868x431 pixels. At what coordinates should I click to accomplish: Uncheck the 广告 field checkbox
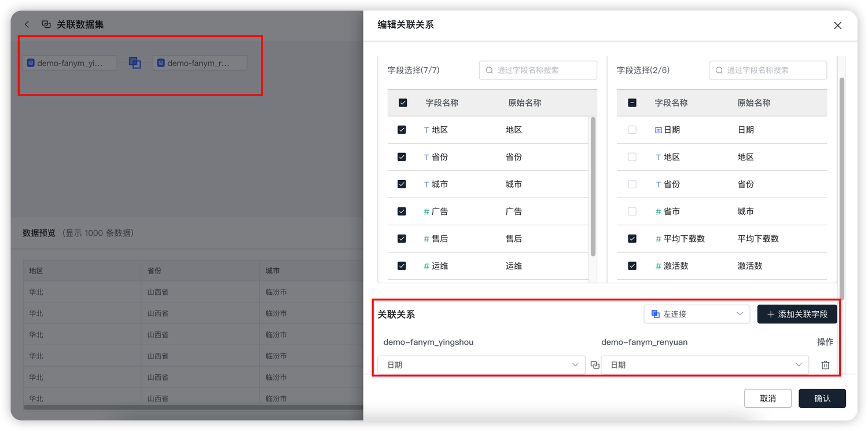click(x=402, y=211)
